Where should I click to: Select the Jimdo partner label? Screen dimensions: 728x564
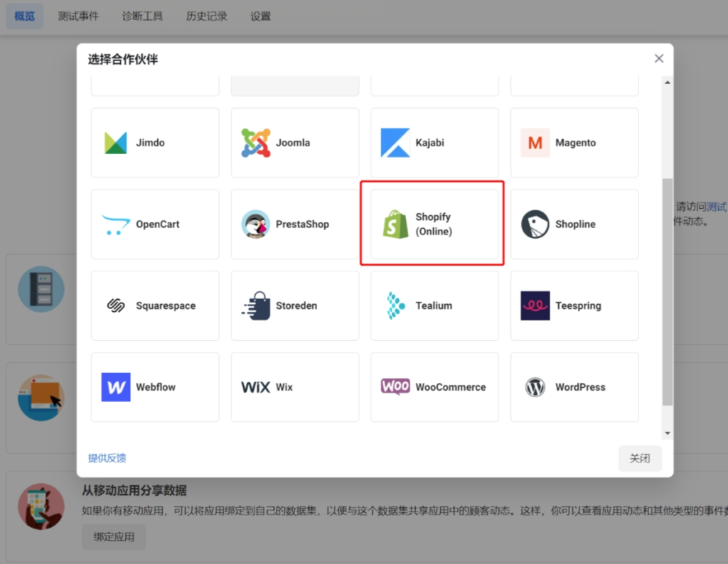[x=151, y=143]
